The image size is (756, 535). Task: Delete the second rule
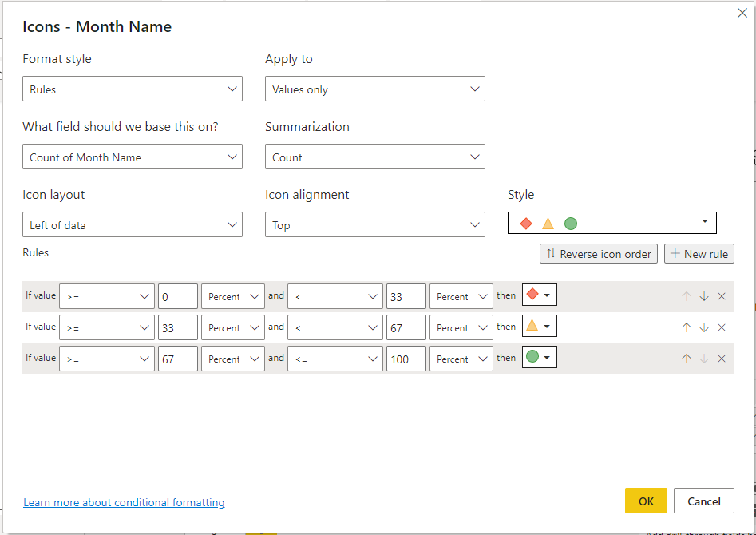pyautogui.click(x=722, y=327)
